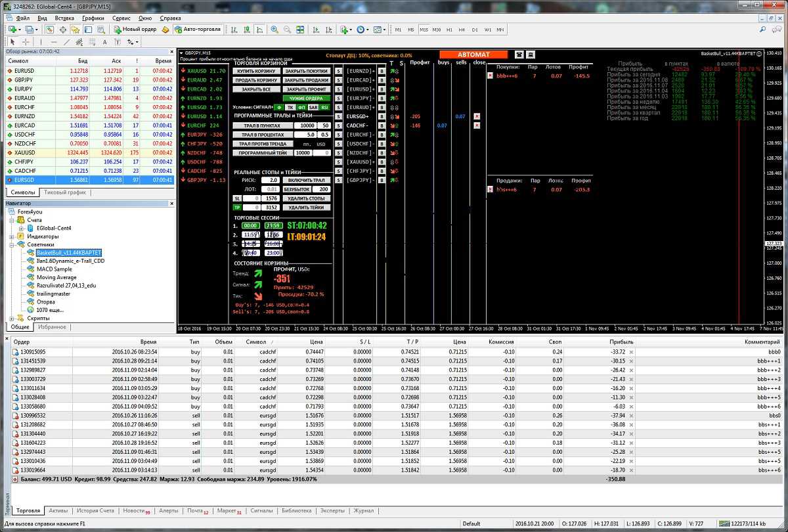This screenshot has width=788, height=532.
Task: Switch to the История Счета tab
Action: tap(95, 510)
